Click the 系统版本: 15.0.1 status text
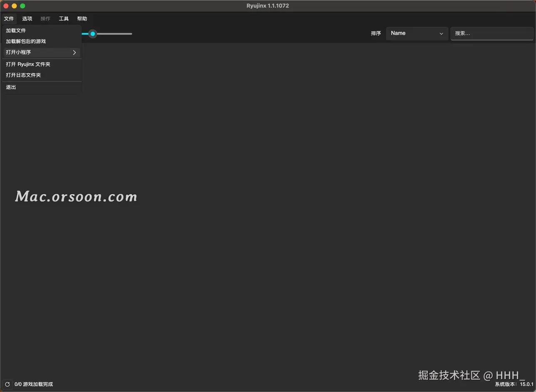 coord(514,384)
